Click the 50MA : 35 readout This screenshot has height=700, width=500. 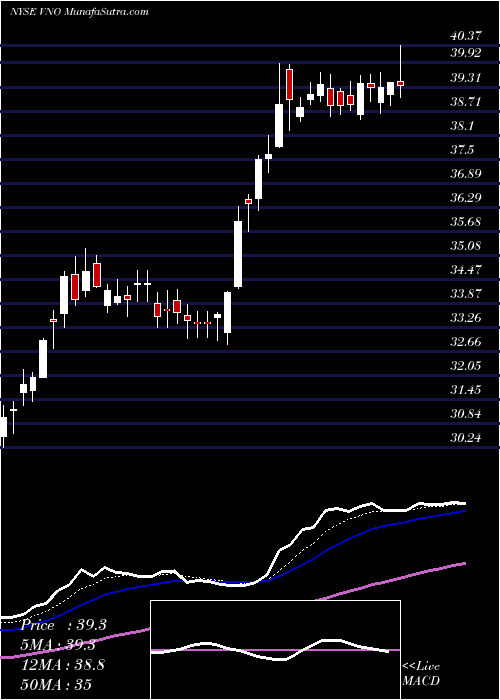(x=55, y=684)
